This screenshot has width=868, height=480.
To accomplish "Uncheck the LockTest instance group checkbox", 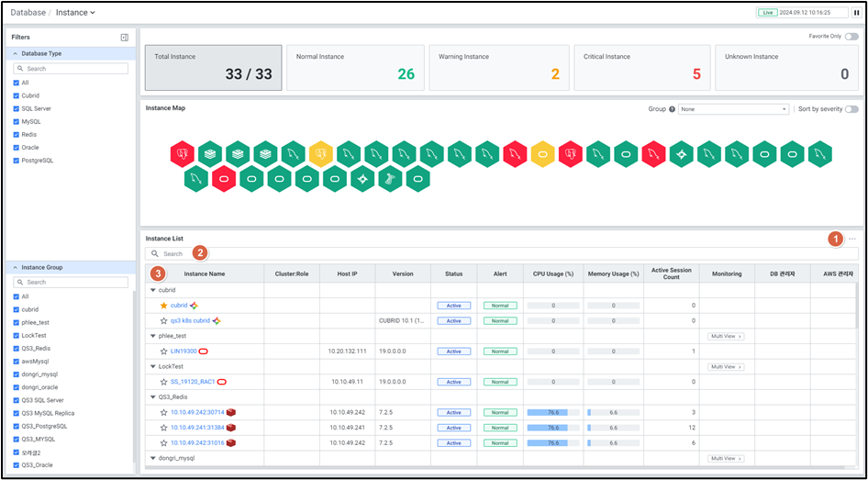I will [x=16, y=336].
